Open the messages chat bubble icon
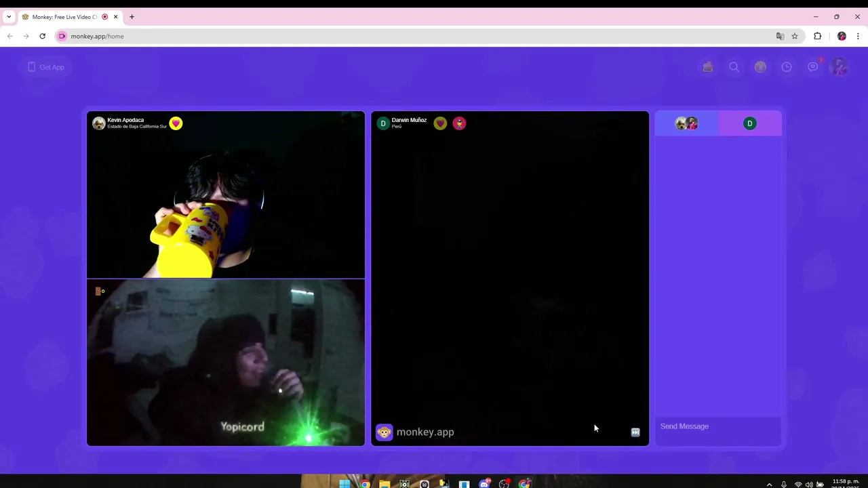868x488 pixels. [812, 67]
